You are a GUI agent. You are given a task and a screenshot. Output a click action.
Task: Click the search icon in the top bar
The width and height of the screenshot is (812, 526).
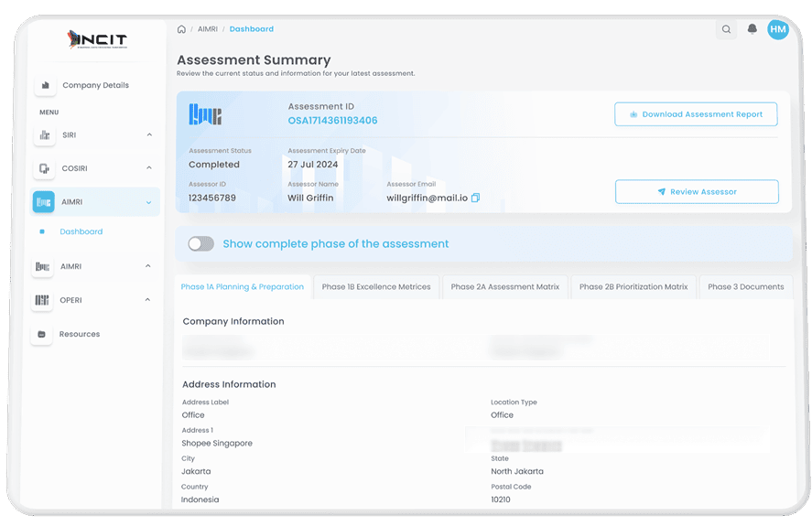point(726,29)
